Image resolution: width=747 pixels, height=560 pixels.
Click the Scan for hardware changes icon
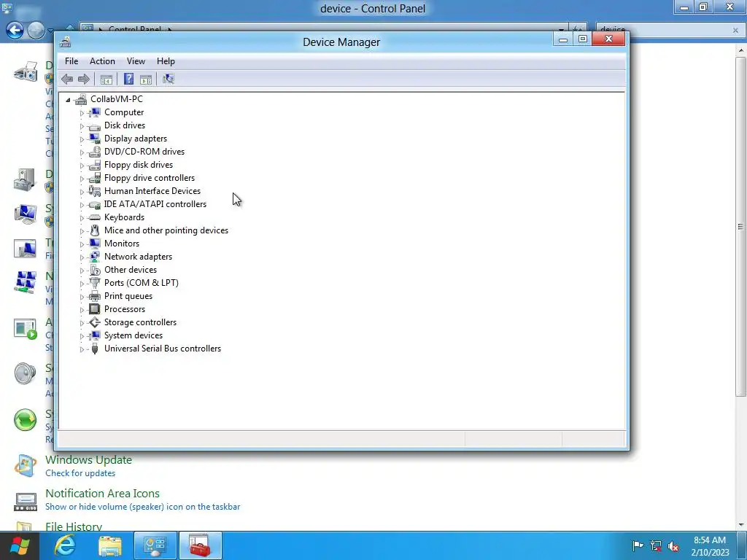tap(169, 79)
